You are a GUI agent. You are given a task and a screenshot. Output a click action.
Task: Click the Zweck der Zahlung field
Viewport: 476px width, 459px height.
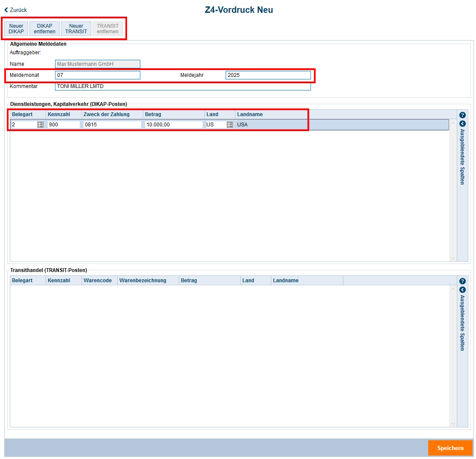[x=112, y=125]
